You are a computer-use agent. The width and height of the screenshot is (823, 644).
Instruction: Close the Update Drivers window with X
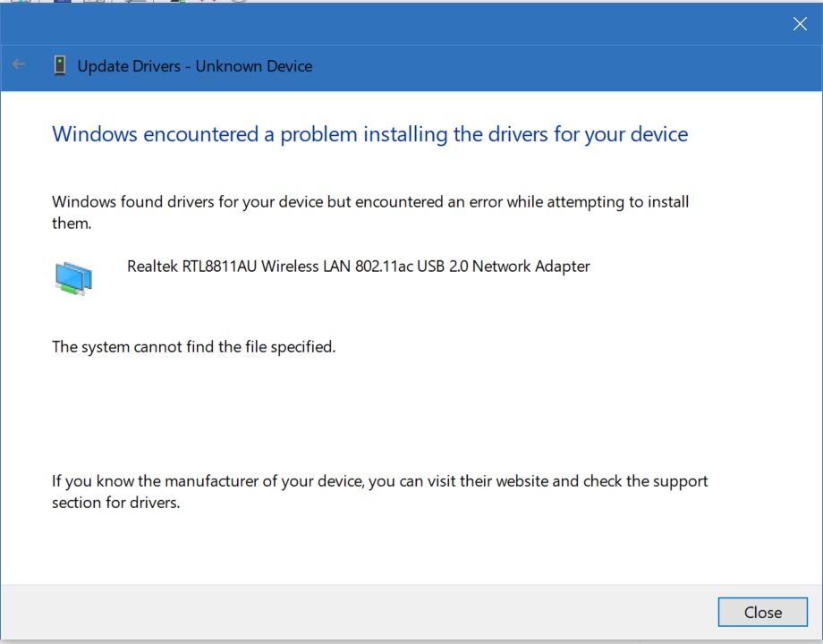click(800, 23)
